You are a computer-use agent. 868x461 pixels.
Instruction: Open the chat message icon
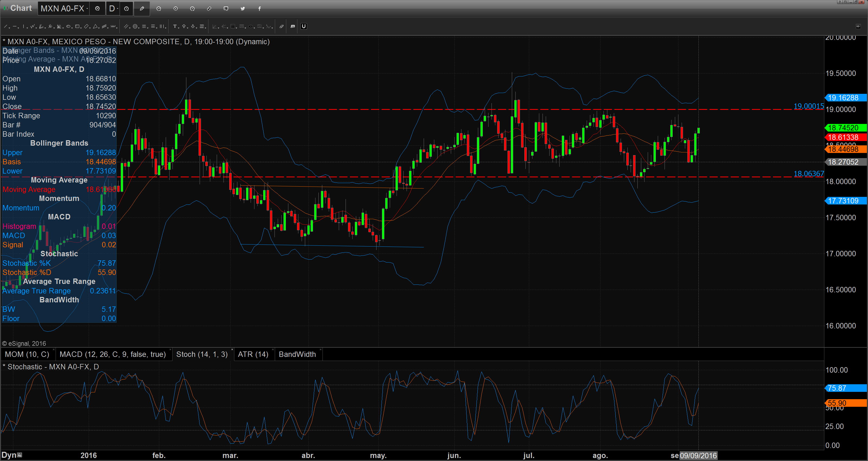click(x=226, y=8)
